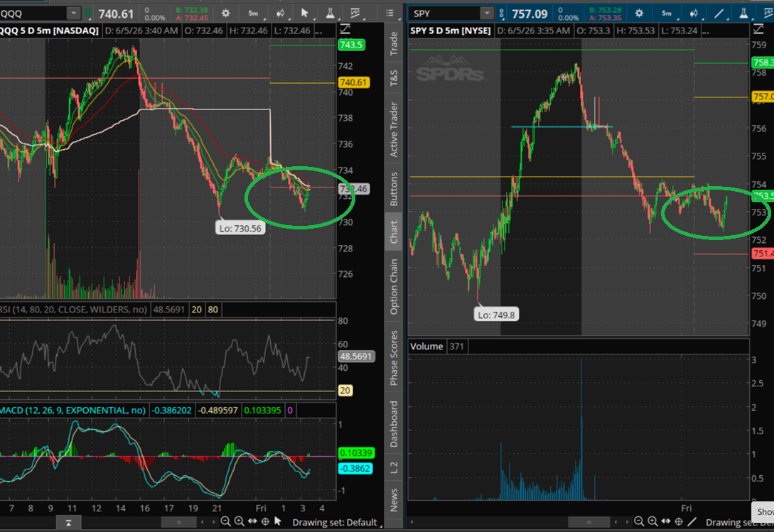Open the Studies flask icon on QQQ

pyautogui.click(x=330, y=13)
